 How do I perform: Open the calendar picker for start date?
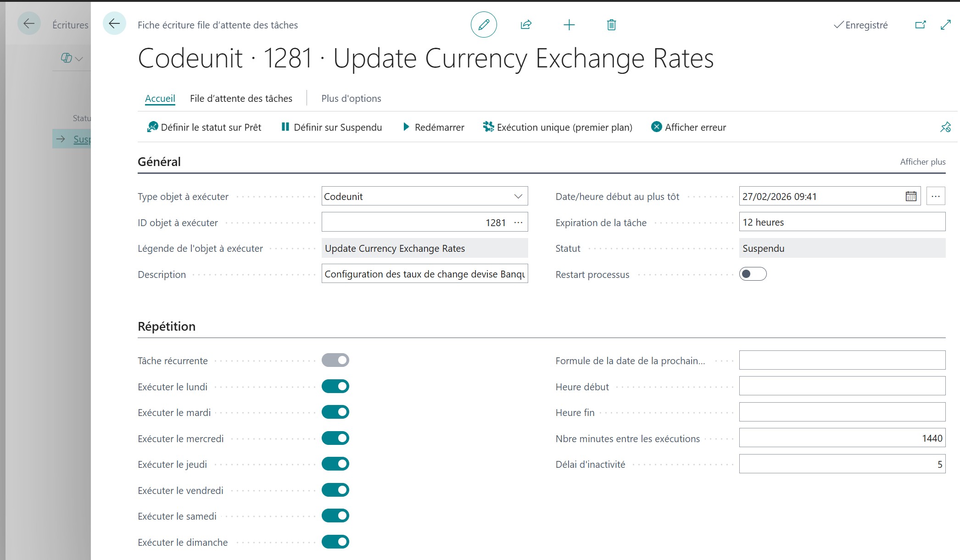(x=911, y=196)
